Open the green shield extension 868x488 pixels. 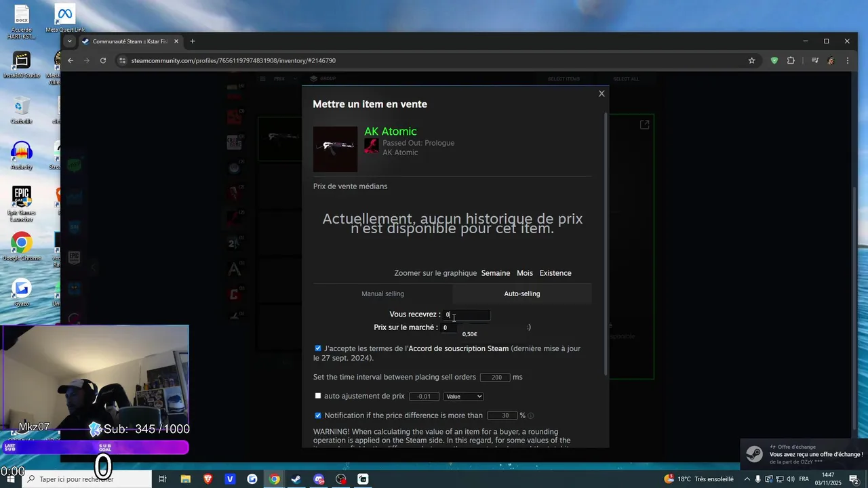[x=774, y=60]
